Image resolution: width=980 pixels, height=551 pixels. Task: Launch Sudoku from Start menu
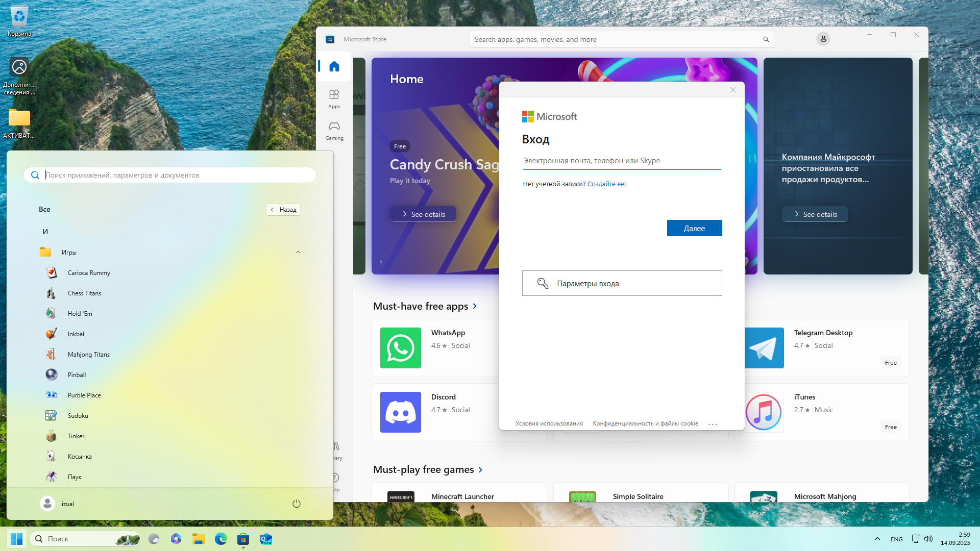[x=170, y=416]
